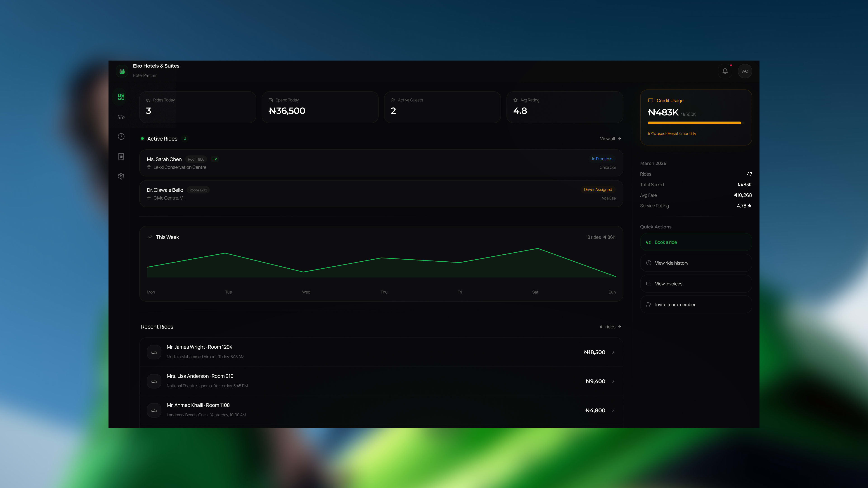Click the people icon next to Active Guests
The width and height of the screenshot is (868, 488).
(393, 100)
